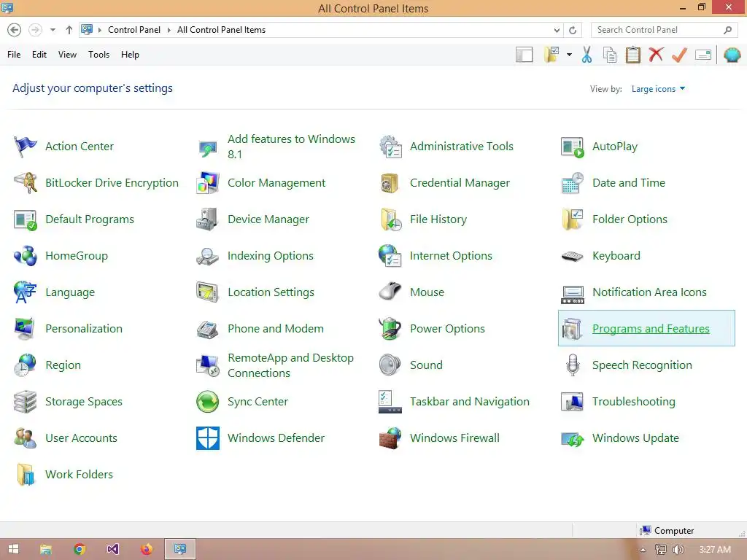Click the Paste clipboard toolbar icon
The image size is (747, 560).
632,55
